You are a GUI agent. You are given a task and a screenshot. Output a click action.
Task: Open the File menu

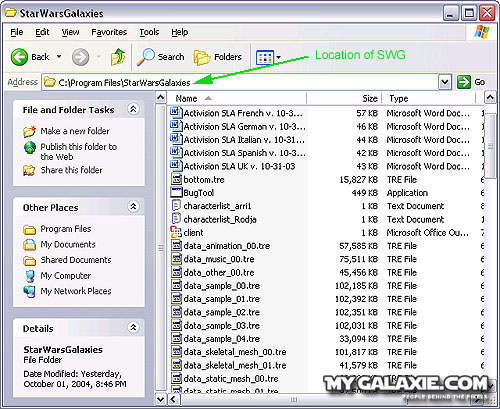(17, 32)
